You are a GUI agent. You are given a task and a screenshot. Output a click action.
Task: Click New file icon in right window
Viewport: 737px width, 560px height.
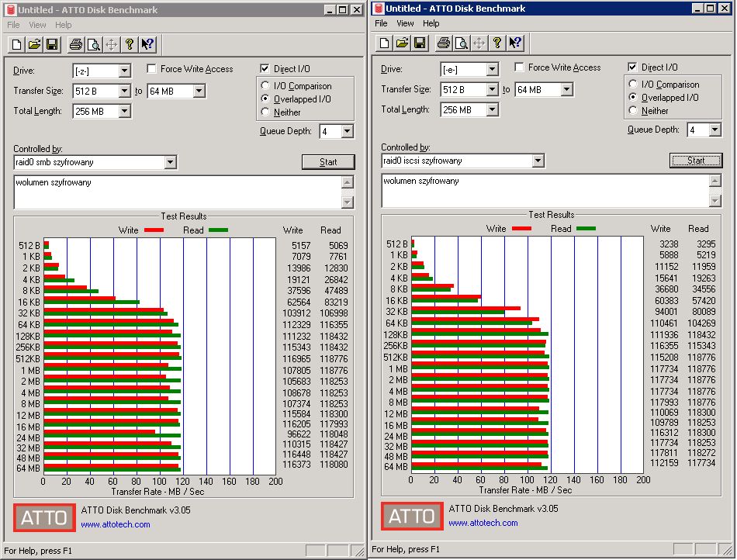pos(384,43)
